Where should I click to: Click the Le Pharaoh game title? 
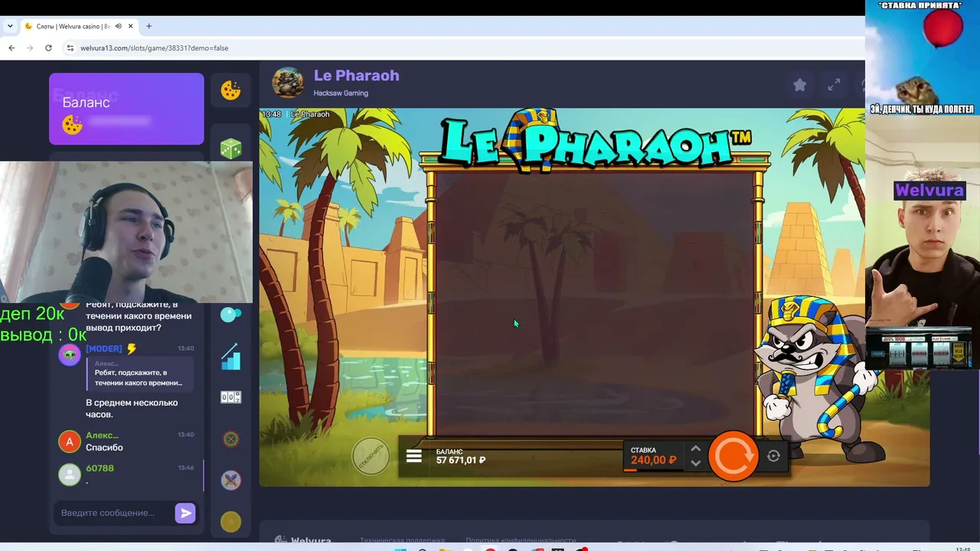click(356, 76)
